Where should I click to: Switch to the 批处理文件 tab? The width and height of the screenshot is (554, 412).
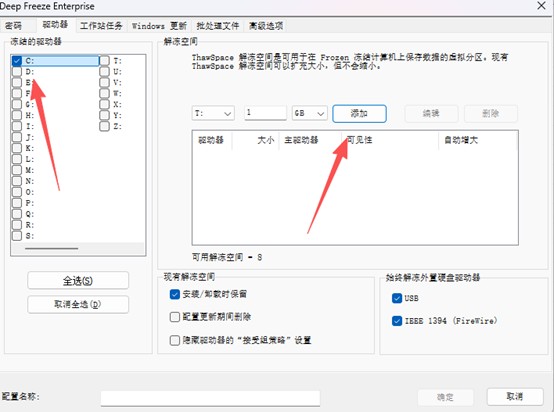[218, 26]
